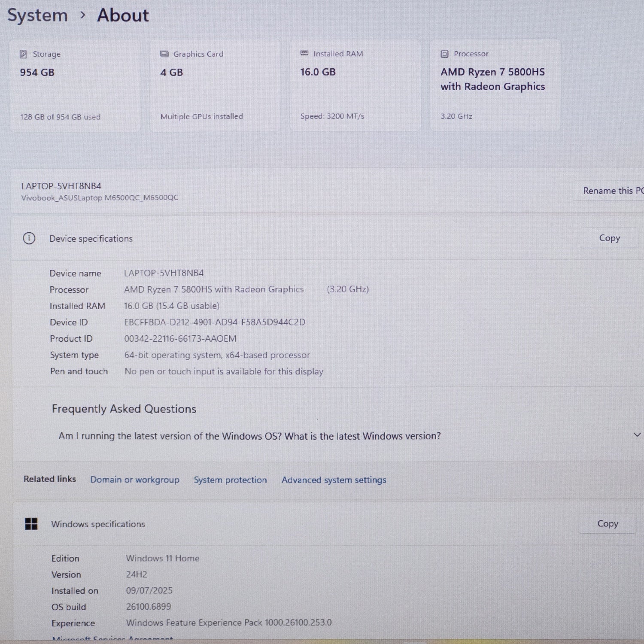
Task: Expand the Windows version FAQ chevron
Action: [x=637, y=435]
